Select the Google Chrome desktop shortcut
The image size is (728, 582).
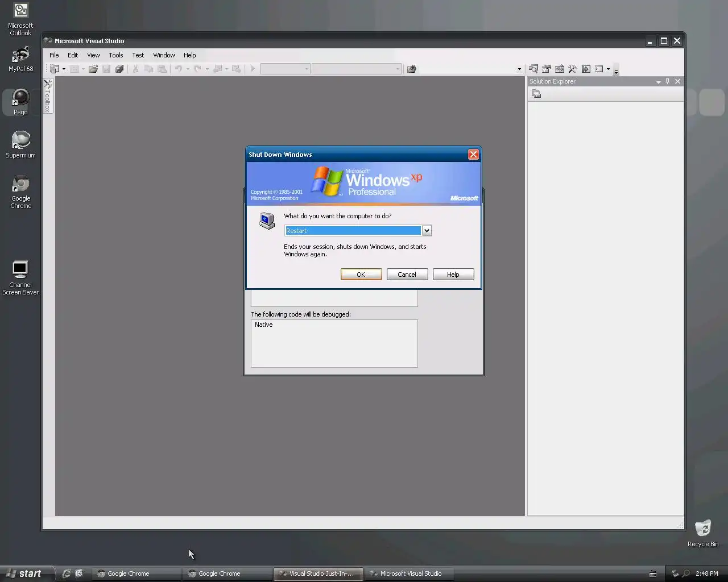tap(20, 193)
